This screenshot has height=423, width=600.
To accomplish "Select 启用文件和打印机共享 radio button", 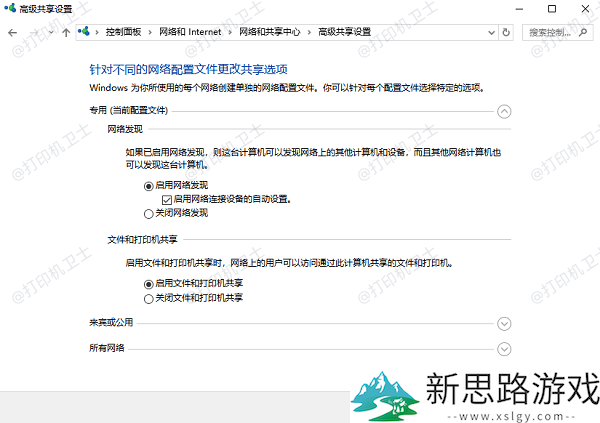I will pos(148,284).
